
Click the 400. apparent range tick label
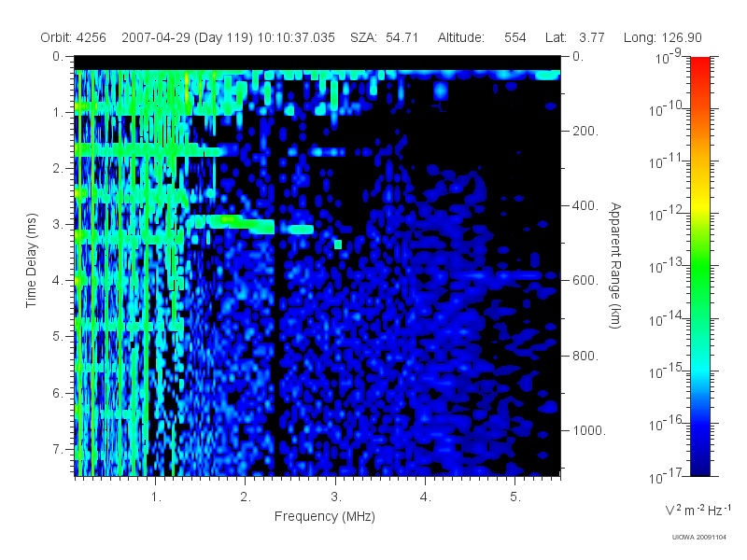585,205
